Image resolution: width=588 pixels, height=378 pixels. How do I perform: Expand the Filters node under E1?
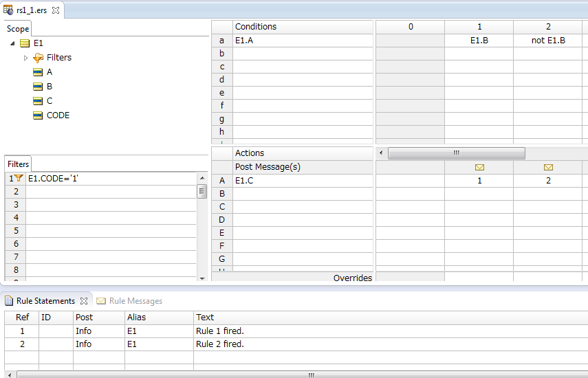[x=25, y=58]
